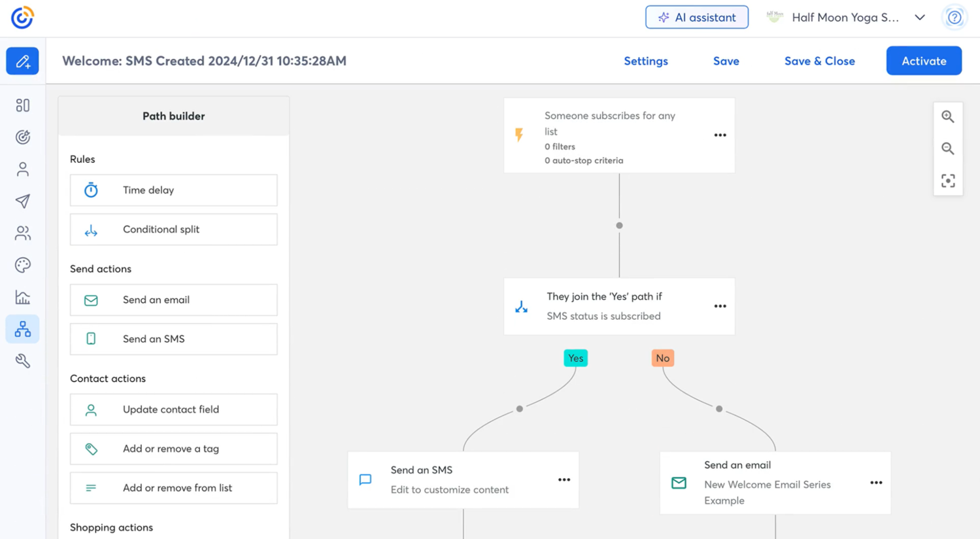The image size is (980, 539).
Task: Open the options menu on the subscribe trigger node
Action: pos(720,135)
